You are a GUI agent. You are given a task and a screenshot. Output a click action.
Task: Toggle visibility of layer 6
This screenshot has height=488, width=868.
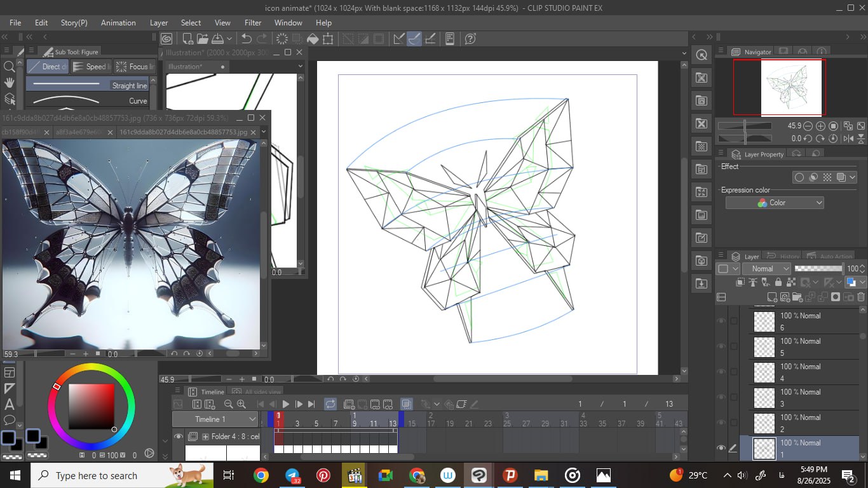coord(721,321)
